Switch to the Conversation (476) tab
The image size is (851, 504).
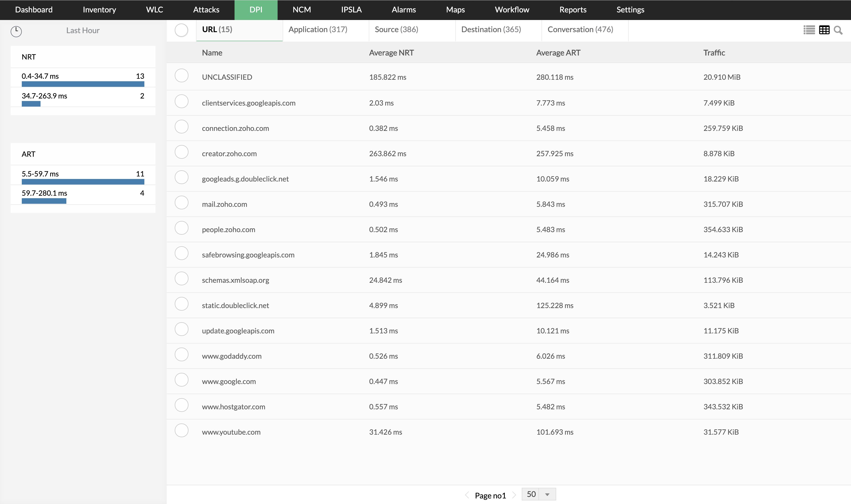(x=580, y=30)
